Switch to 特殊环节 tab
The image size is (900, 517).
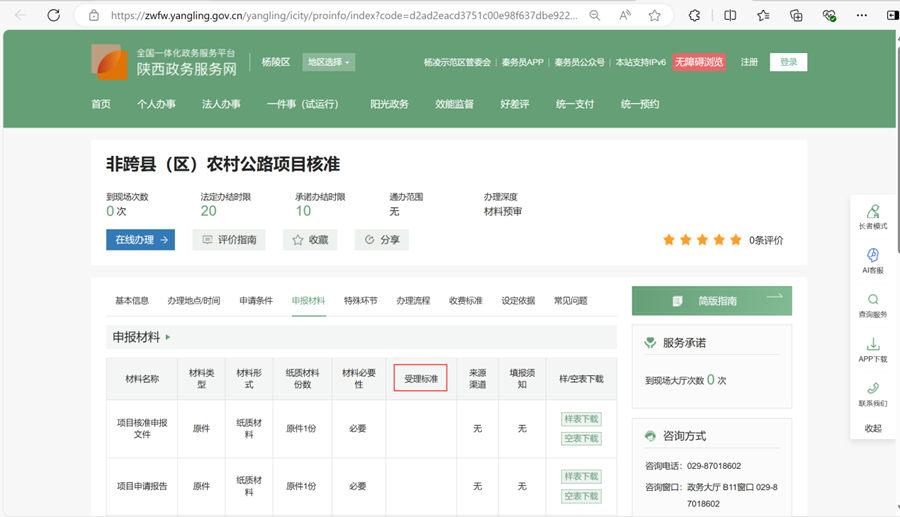click(360, 301)
